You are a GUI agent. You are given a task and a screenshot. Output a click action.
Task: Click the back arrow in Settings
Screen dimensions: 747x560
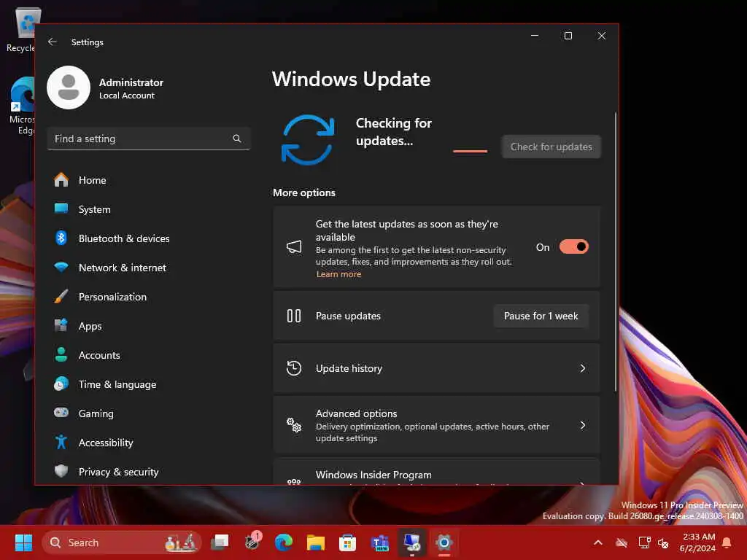coord(53,42)
